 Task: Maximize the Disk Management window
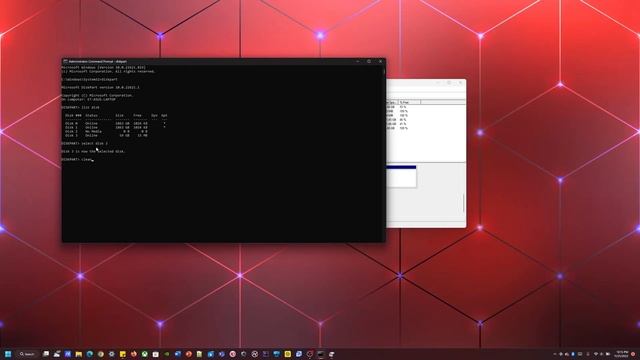click(x=449, y=82)
